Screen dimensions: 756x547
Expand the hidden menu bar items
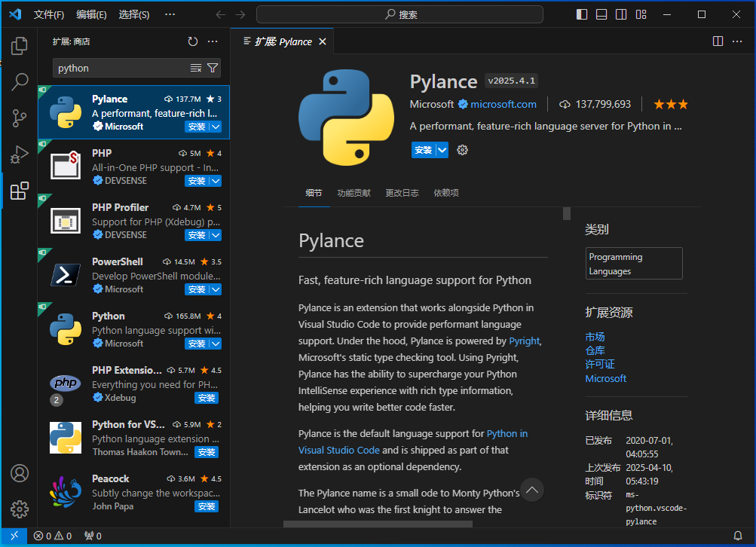coord(170,14)
